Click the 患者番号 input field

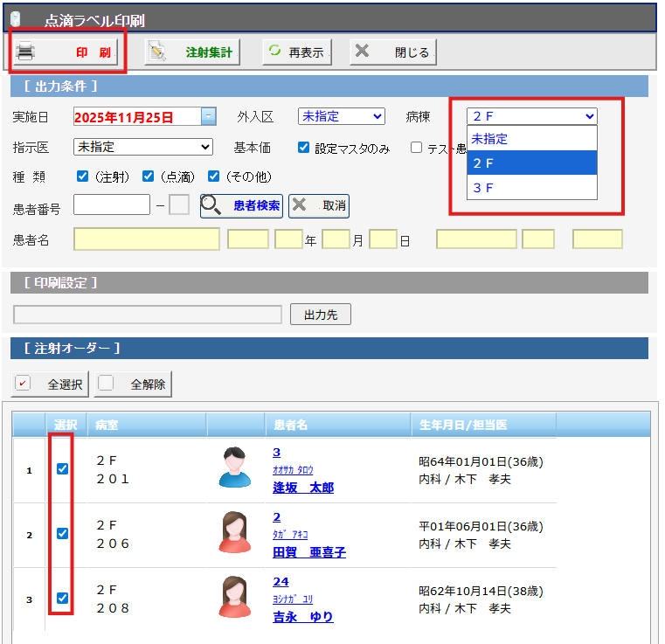tap(112, 205)
